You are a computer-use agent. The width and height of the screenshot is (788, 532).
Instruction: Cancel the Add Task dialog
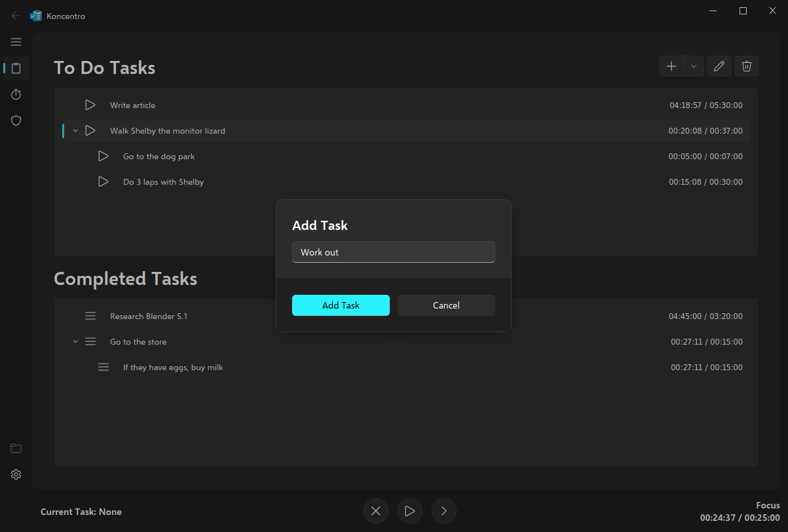coord(446,305)
